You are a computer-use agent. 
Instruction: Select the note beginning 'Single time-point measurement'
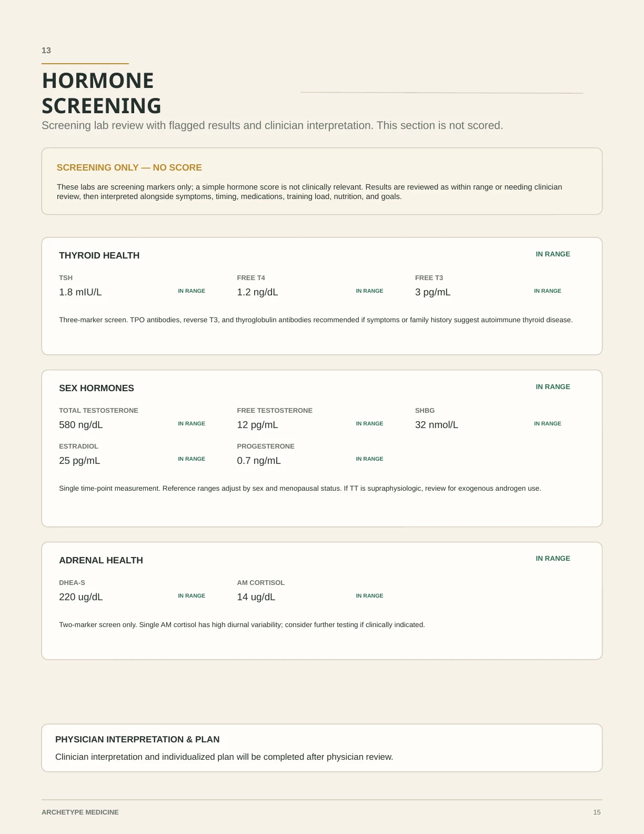coord(300,489)
